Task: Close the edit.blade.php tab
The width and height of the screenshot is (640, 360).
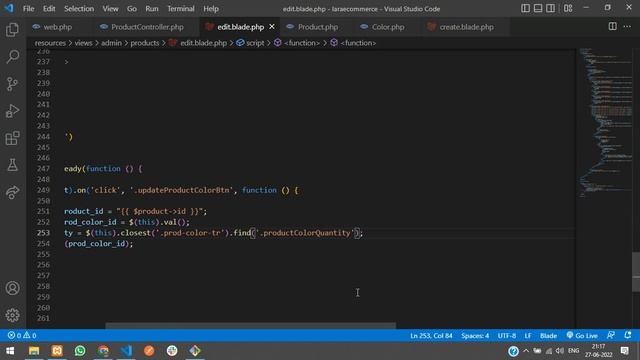Action: pyautogui.click(x=272, y=27)
